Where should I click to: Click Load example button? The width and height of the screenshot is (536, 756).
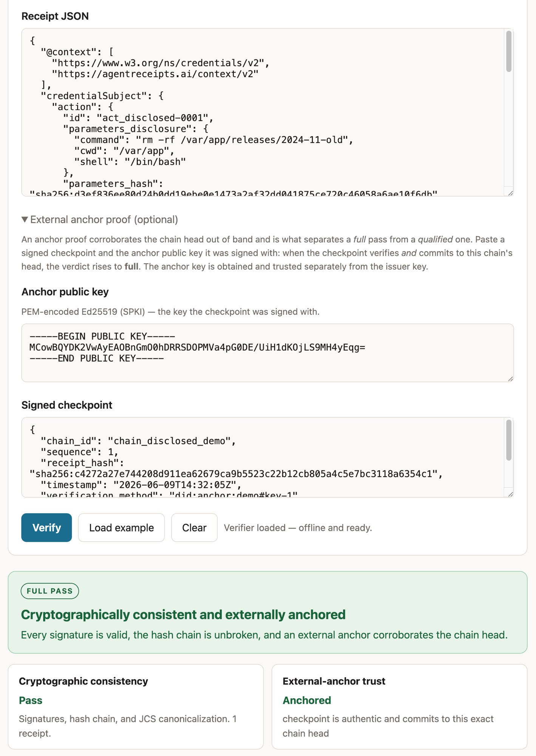coord(121,527)
